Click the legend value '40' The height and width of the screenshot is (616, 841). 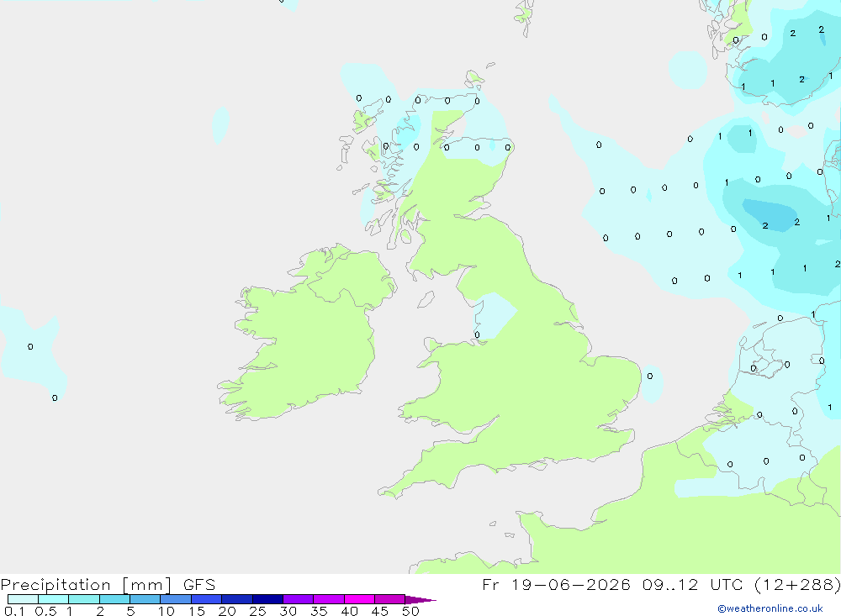tap(349, 611)
